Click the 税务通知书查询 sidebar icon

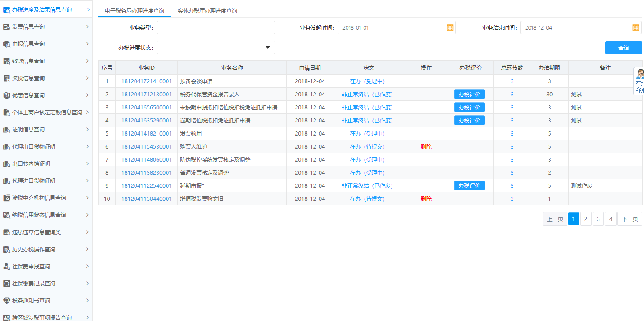[6, 301]
